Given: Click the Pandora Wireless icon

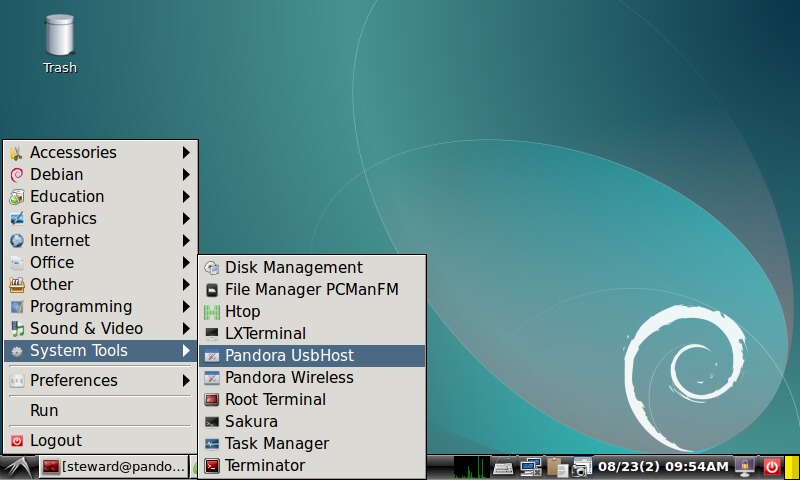Looking at the screenshot, I should tap(212, 377).
